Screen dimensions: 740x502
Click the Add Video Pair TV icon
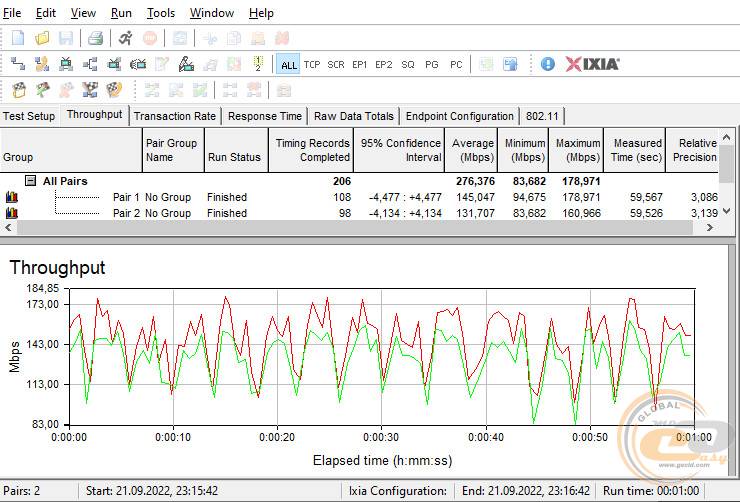[x=66, y=64]
